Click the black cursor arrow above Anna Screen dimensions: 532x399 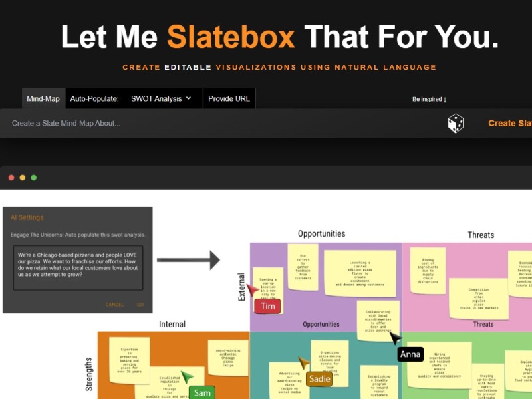point(396,338)
